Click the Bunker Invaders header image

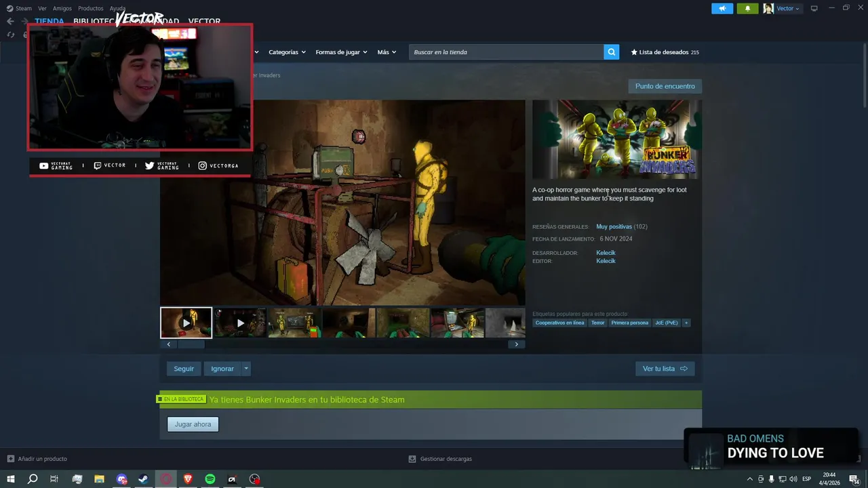[x=616, y=139]
